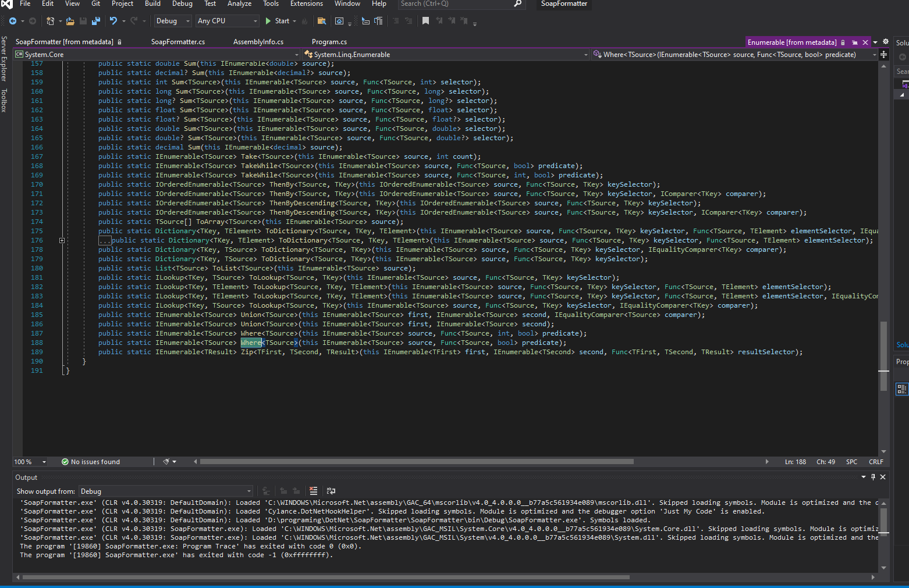Image resolution: width=909 pixels, height=588 pixels.
Task: Click the Find in Files folder icon
Action: (x=321, y=21)
